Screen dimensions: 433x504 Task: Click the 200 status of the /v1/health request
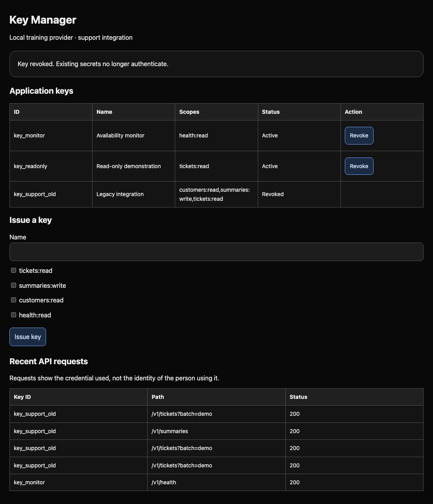(294, 482)
